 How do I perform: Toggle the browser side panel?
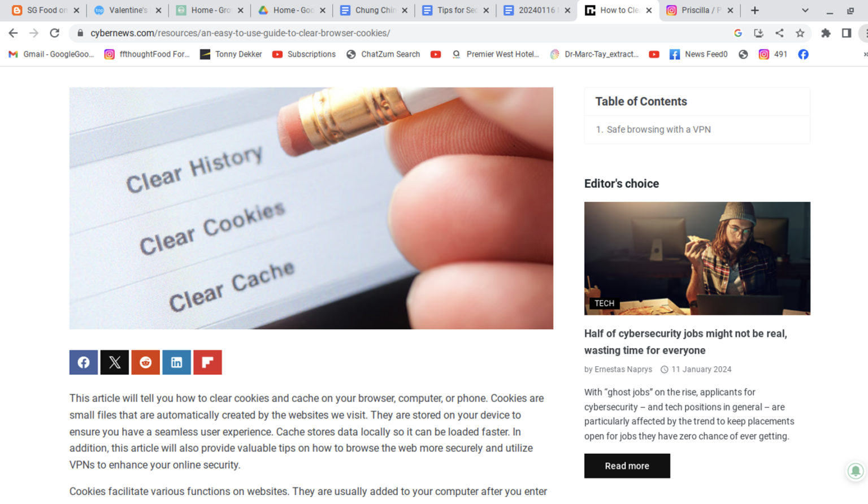pos(847,33)
